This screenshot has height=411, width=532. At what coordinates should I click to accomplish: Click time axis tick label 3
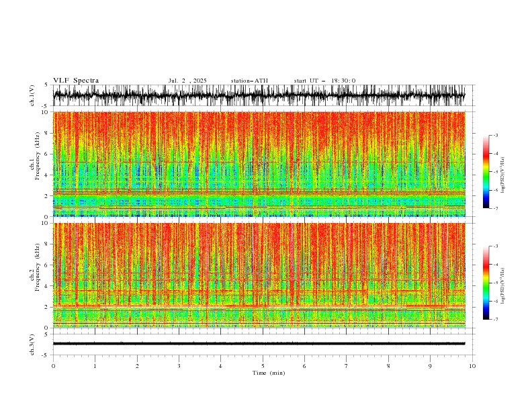point(179,366)
